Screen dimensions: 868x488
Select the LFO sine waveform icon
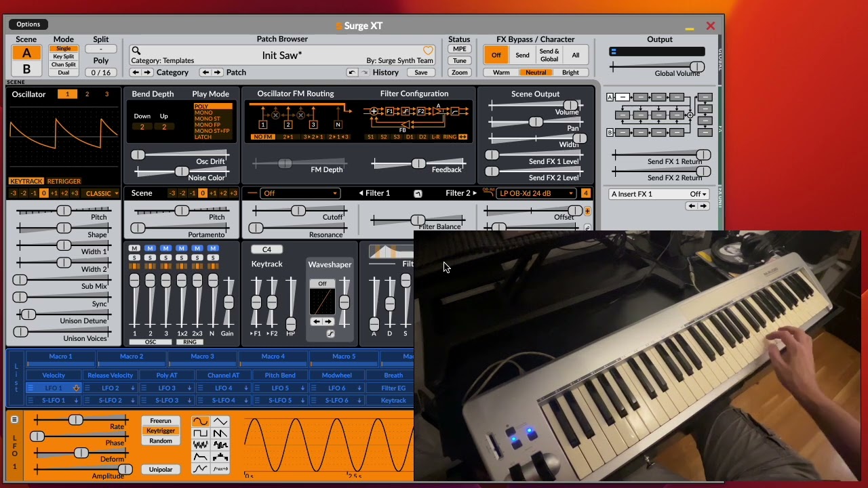[x=201, y=422]
